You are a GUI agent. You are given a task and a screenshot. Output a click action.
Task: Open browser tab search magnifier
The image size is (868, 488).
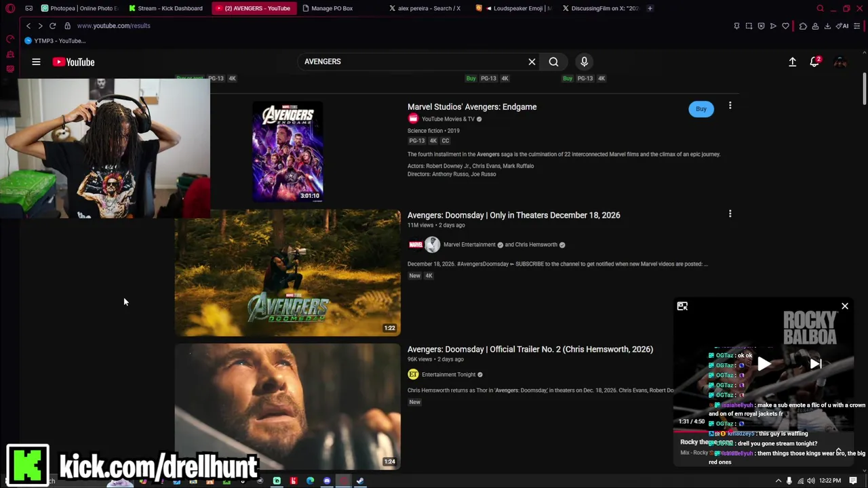tap(820, 8)
